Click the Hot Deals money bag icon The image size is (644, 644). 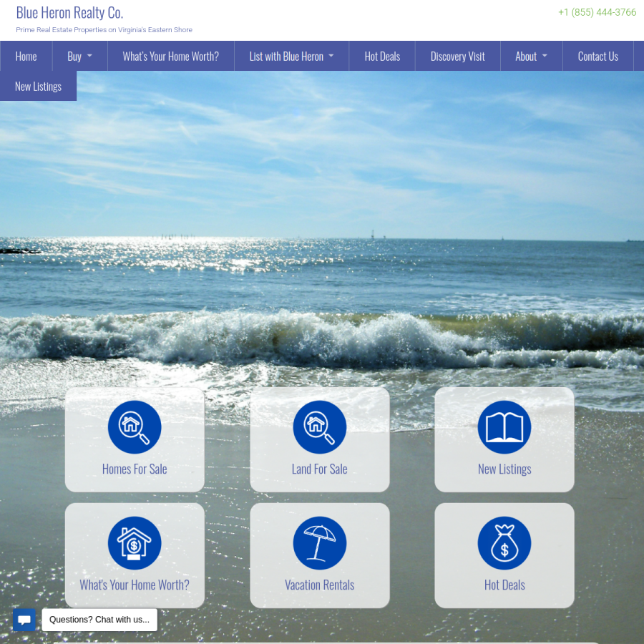(x=504, y=543)
